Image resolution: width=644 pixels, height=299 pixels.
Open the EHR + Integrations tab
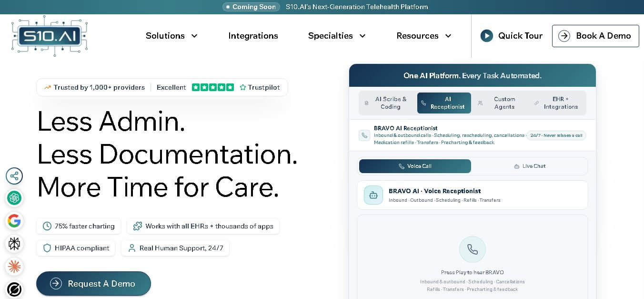pyautogui.click(x=557, y=103)
